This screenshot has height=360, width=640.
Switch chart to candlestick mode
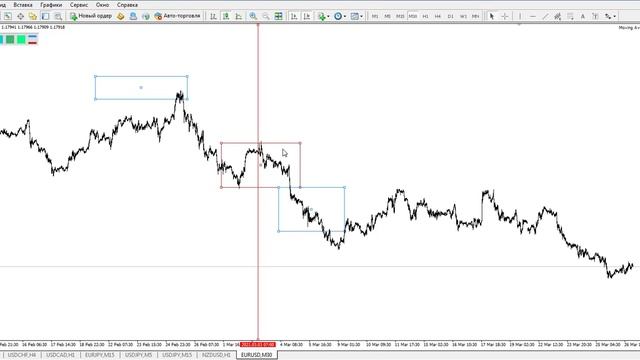(x=226, y=16)
